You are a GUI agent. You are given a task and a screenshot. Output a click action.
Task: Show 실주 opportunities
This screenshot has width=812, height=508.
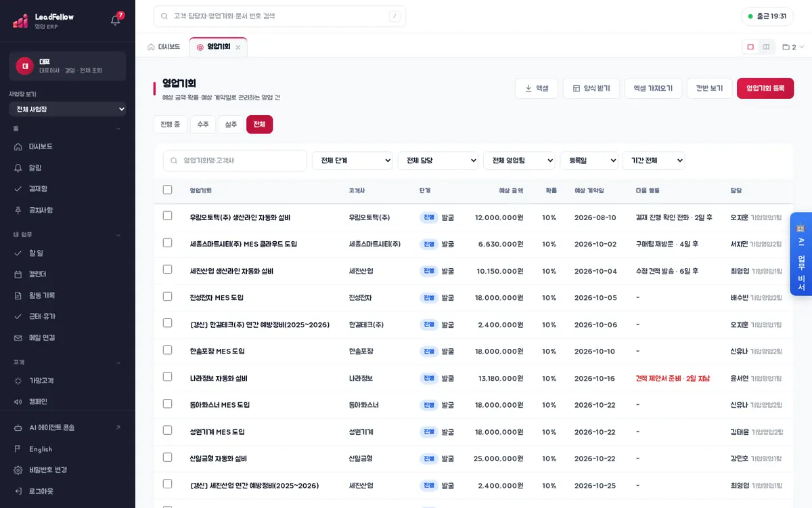tap(231, 125)
